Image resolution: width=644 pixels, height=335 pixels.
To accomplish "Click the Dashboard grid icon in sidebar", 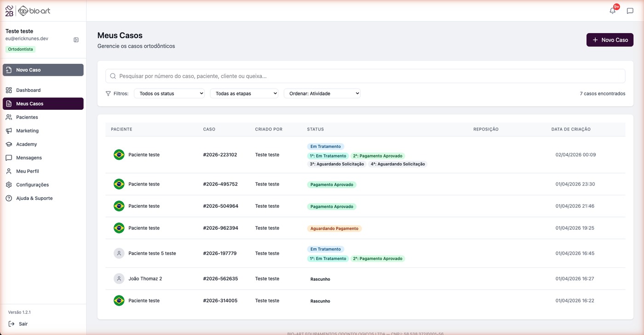I will click(9, 90).
